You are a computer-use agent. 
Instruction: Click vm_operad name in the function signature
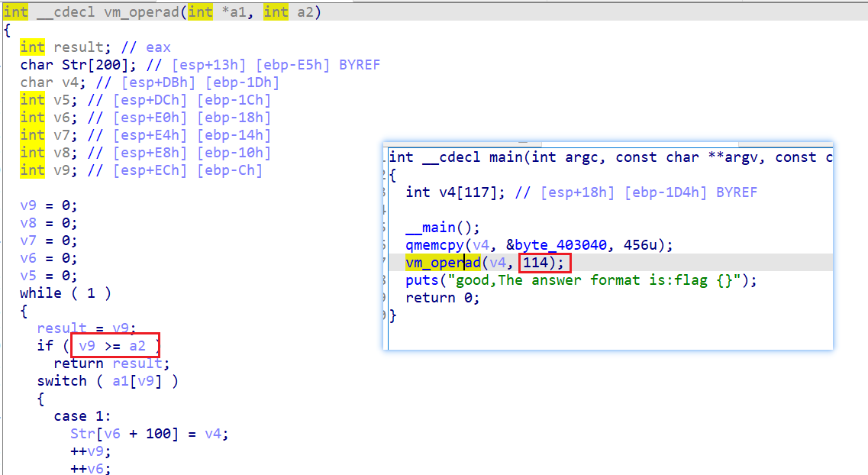pyautogui.click(x=141, y=12)
